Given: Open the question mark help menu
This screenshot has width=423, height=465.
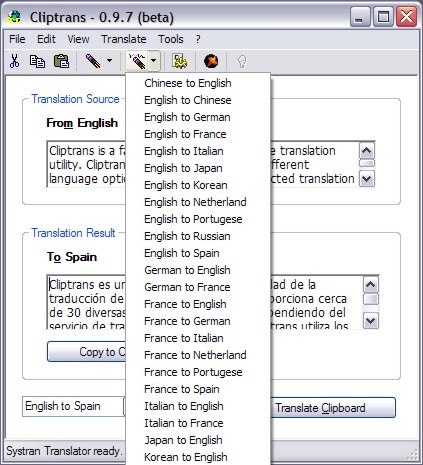Looking at the screenshot, I should coord(198,39).
